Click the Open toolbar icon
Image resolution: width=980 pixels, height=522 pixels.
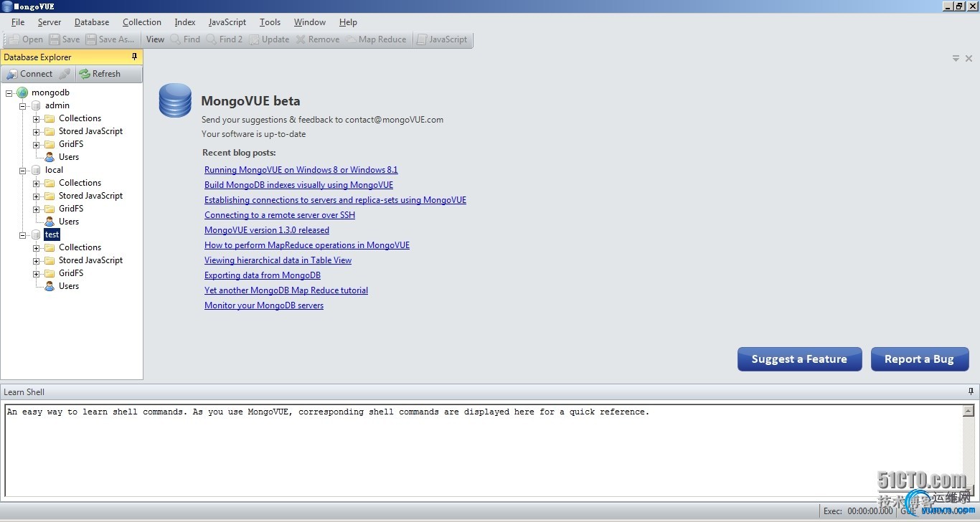click(14, 39)
